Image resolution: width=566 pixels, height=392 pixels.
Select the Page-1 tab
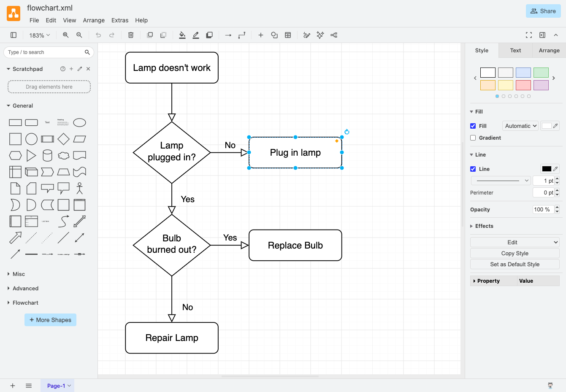57,385
